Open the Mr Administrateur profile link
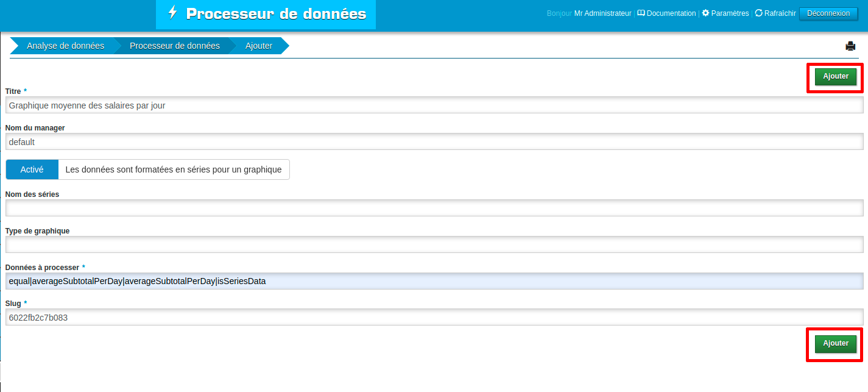Image resolution: width=868 pixels, height=392 pixels. (x=602, y=13)
